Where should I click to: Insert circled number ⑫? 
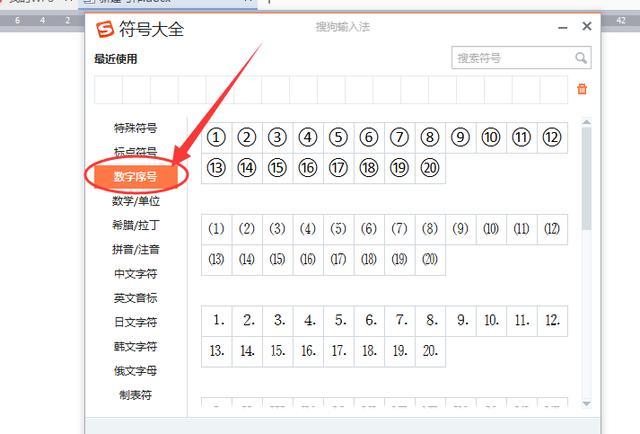pyautogui.click(x=552, y=137)
